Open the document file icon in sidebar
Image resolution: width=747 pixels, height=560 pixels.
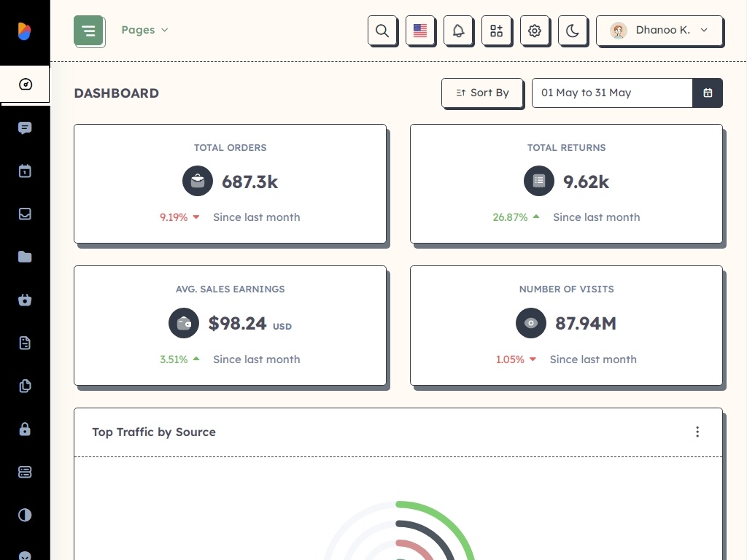[x=25, y=343]
